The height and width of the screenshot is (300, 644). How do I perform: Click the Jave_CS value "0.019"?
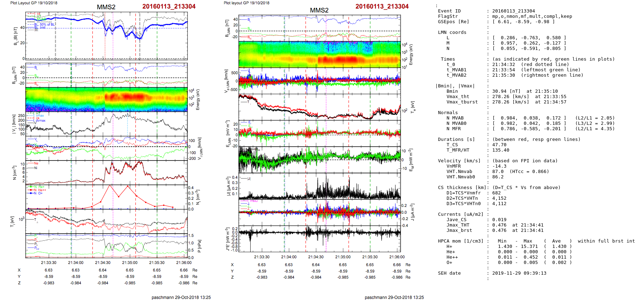tap(499, 220)
